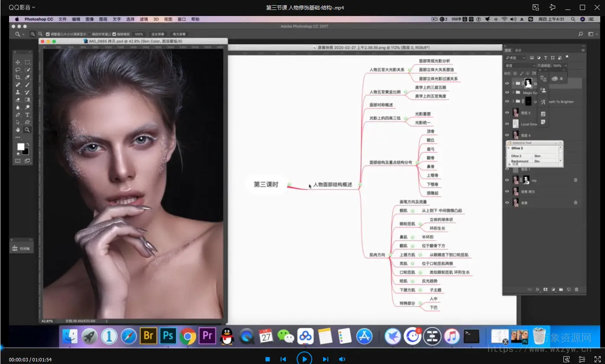
Task: Select the Horizontal Type tool
Action: tap(28, 115)
